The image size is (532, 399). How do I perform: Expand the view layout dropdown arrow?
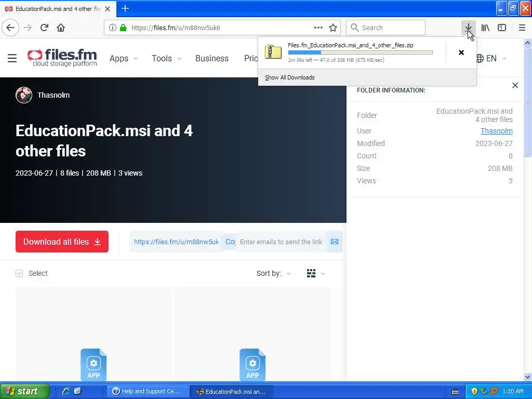(323, 273)
